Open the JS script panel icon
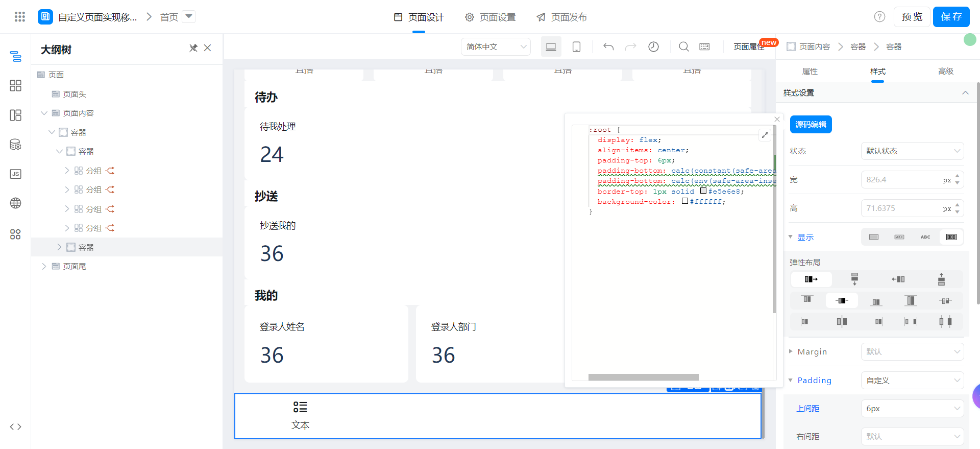 16,174
